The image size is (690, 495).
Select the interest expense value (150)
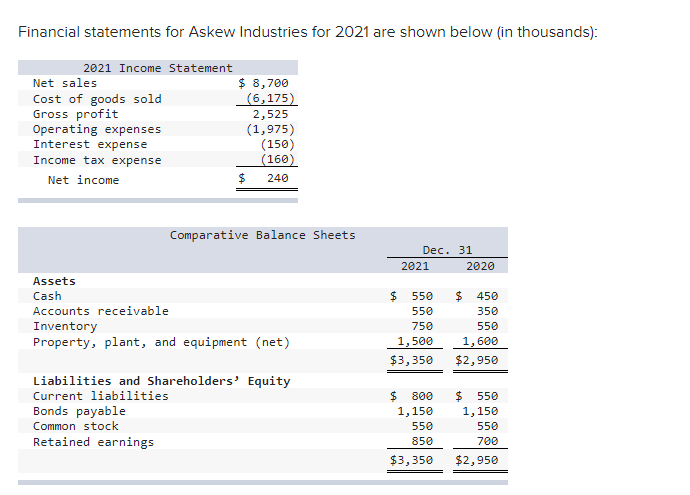(277, 144)
